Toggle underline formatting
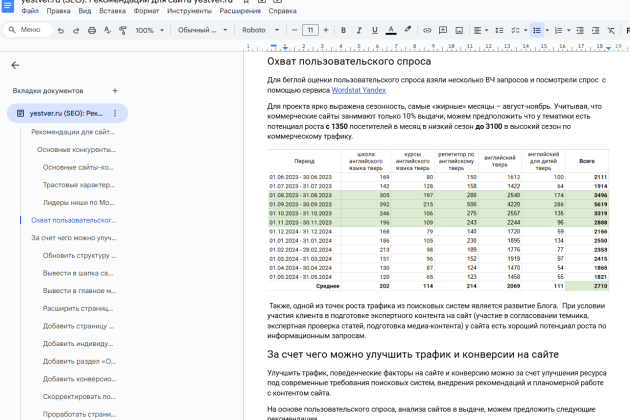 [374, 30]
